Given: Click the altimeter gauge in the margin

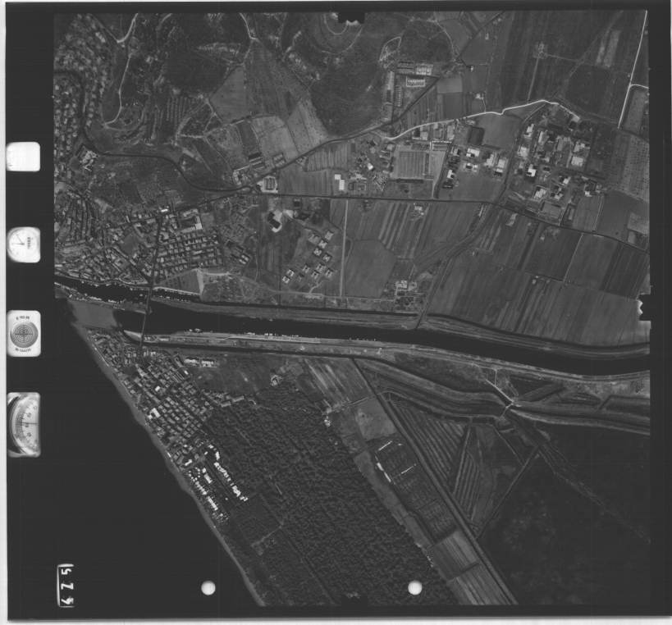Looking at the screenshot, I should pyautogui.click(x=24, y=424).
